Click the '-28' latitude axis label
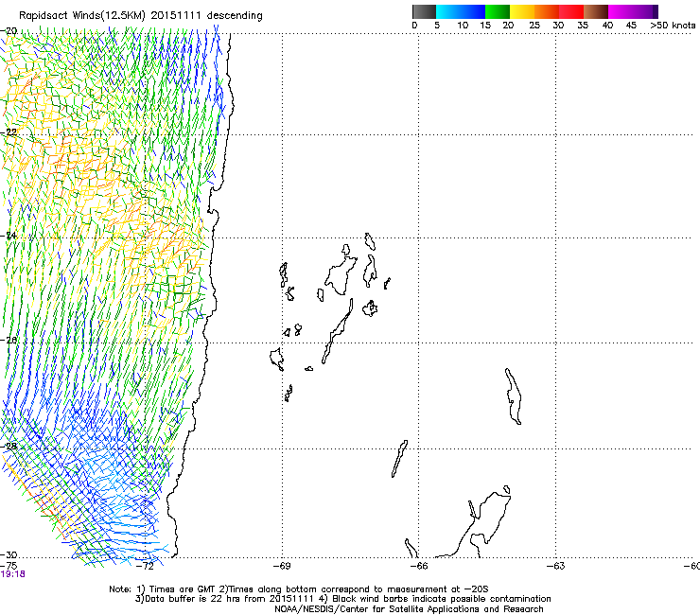This screenshot has height=615, width=700. point(9,447)
